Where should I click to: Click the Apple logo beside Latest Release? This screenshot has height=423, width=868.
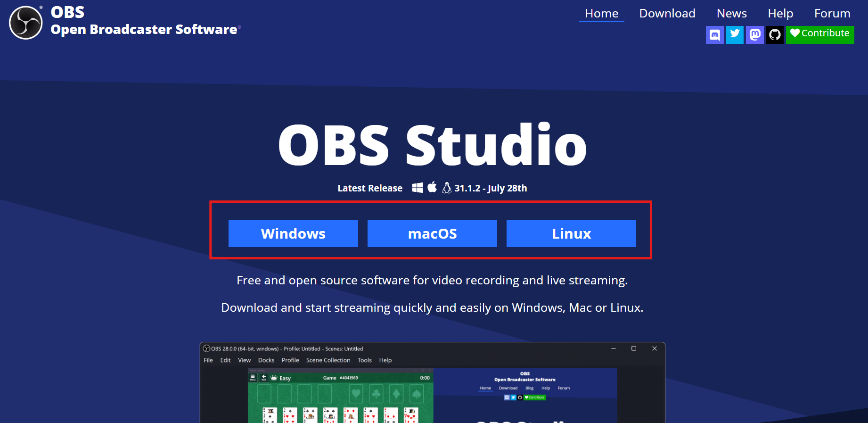click(x=432, y=187)
